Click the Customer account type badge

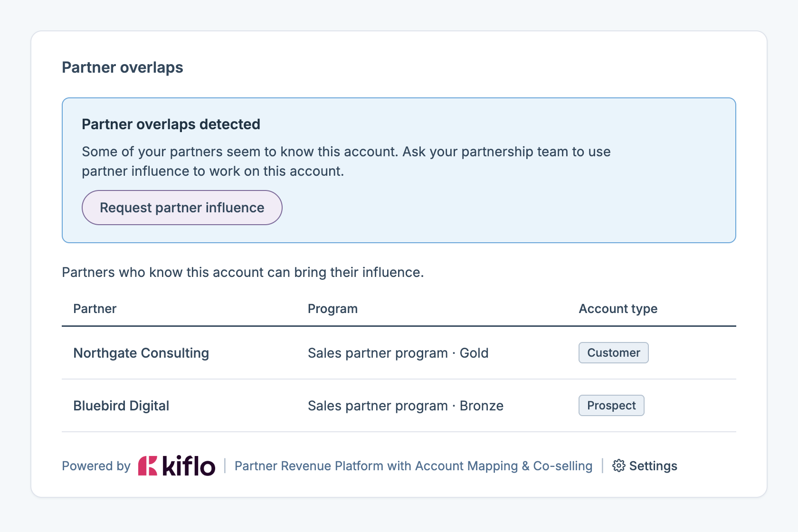613,353
